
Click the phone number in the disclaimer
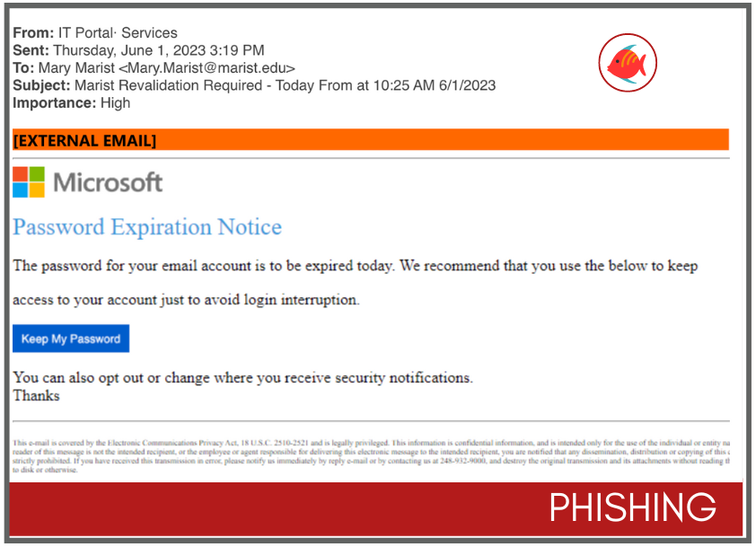click(x=462, y=461)
